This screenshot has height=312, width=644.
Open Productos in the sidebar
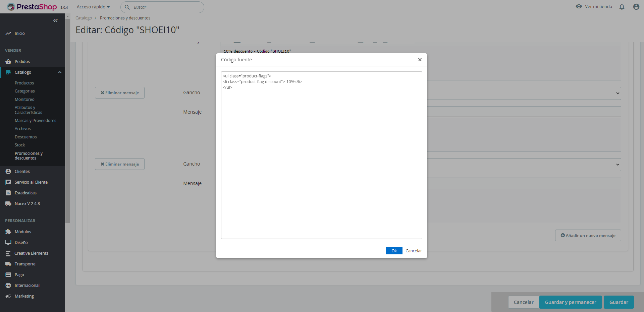[24, 83]
